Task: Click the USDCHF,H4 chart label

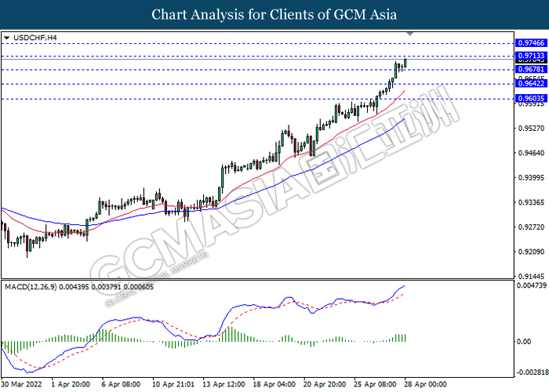Action: (35, 38)
